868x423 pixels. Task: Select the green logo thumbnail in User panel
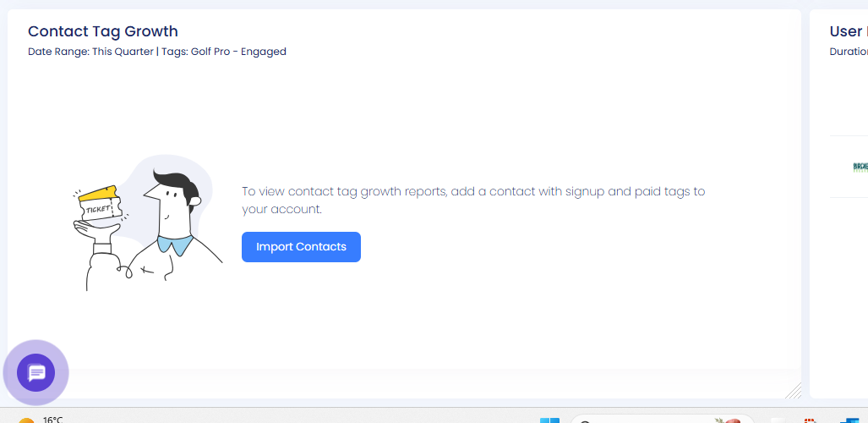coord(860,167)
